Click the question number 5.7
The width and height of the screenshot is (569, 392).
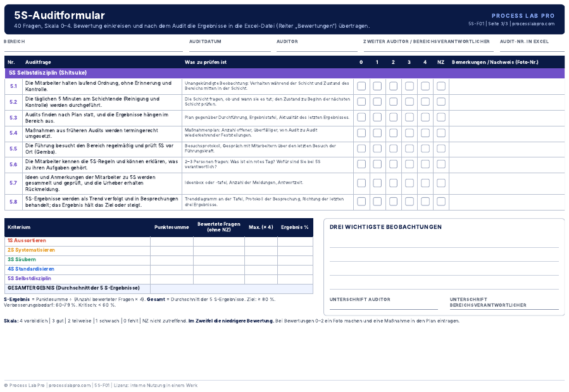(x=13, y=183)
